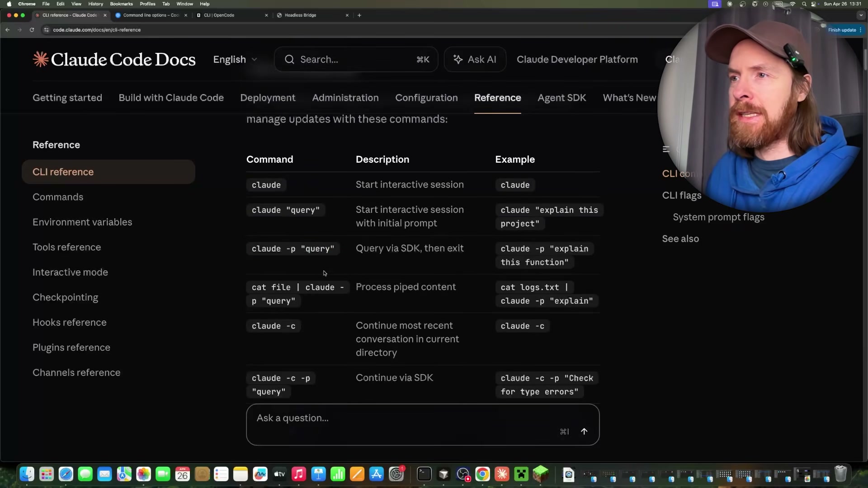Open the Deployment nav tab
This screenshot has height=488, width=868.
coord(268,98)
